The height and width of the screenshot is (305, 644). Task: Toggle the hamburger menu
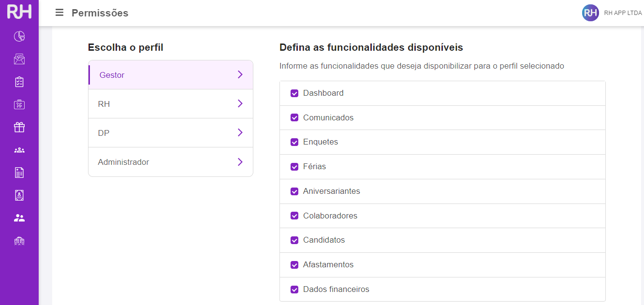[x=59, y=13]
